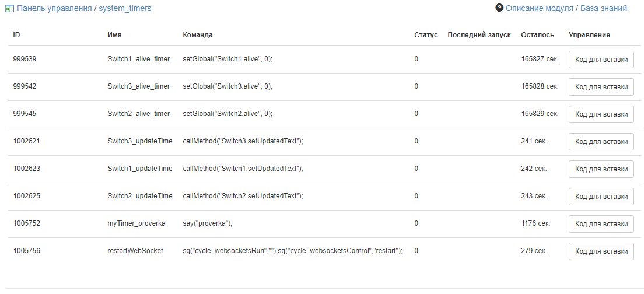Click the Осталось column header
Viewport: 644px width, 294px height.
pyautogui.click(x=537, y=35)
